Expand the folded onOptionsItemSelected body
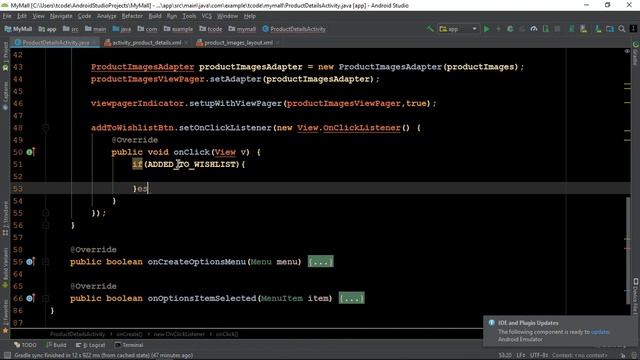This screenshot has height=360, width=640. (x=351, y=298)
